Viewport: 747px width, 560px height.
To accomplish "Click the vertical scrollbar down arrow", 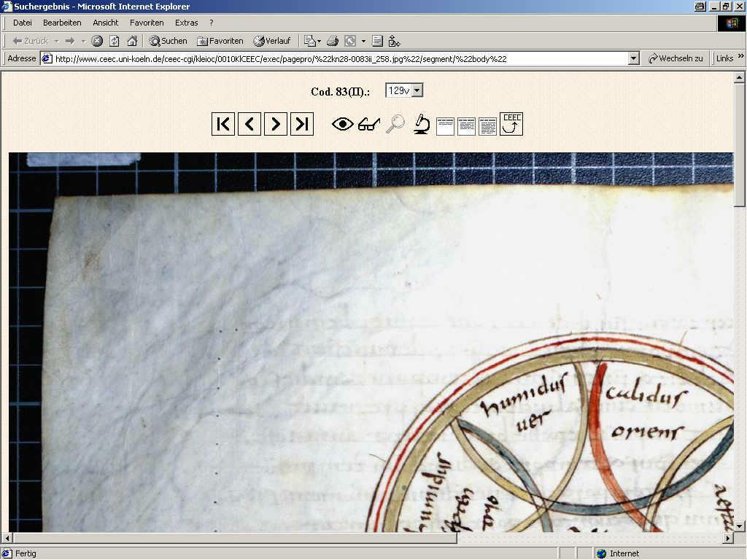I will point(739,526).
